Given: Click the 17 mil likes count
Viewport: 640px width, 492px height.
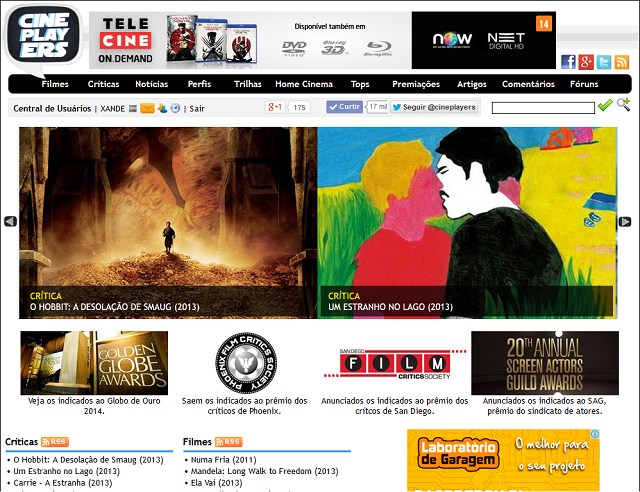Looking at the screenshot, I should click(x=378, y=107).
